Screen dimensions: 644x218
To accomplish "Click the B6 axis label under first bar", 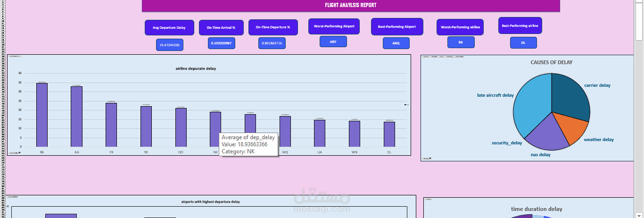I will point(42,152).
